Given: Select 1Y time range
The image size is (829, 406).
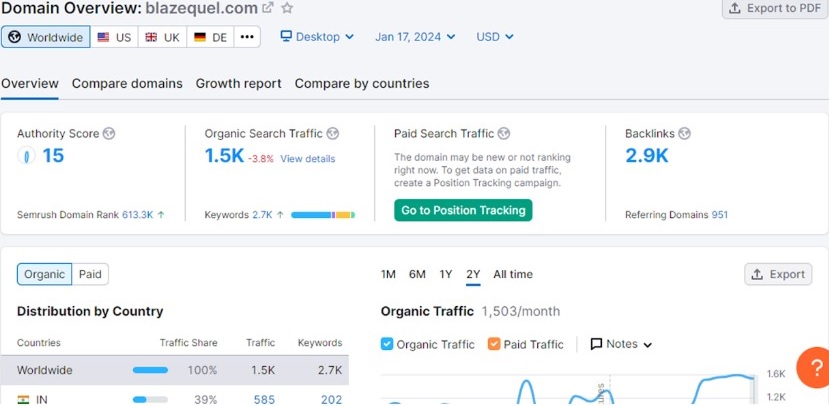Looking at the screenshot, I should click(x=446, y=274).
